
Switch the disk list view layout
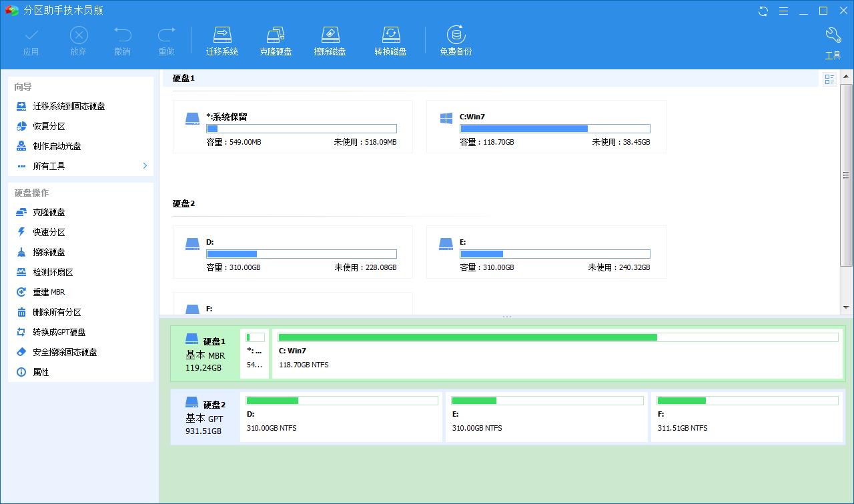coord(829,79)
